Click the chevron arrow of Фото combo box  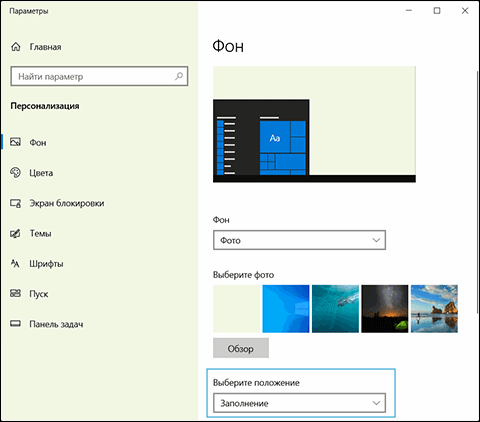[376, 240]
